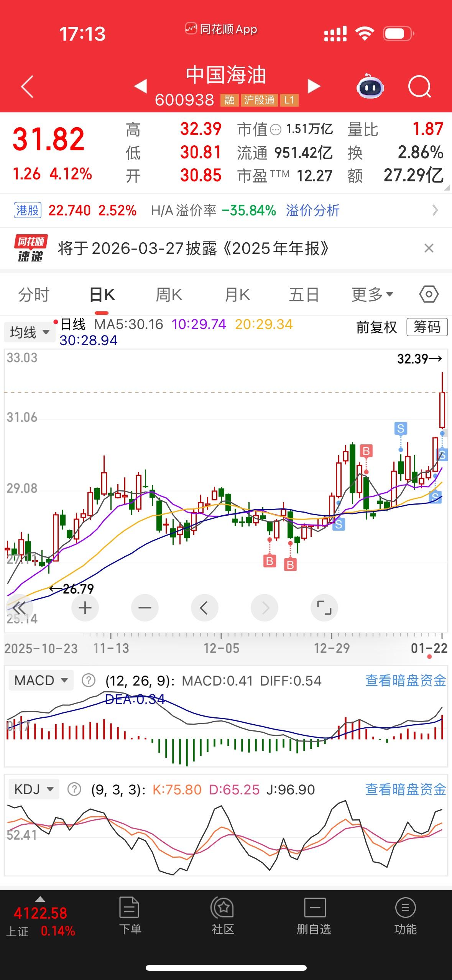Dismiss the 同花顺速递 annual report notice
The width and height of the screenshot is (452, 980).
[429, 248]
